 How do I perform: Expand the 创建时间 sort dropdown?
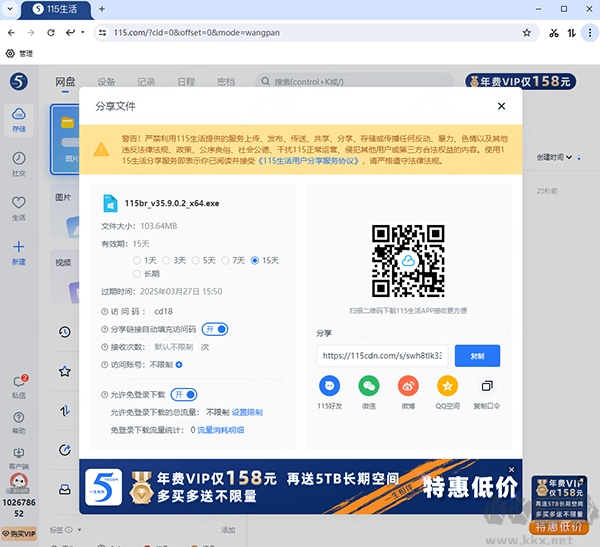tap(556, 157)
